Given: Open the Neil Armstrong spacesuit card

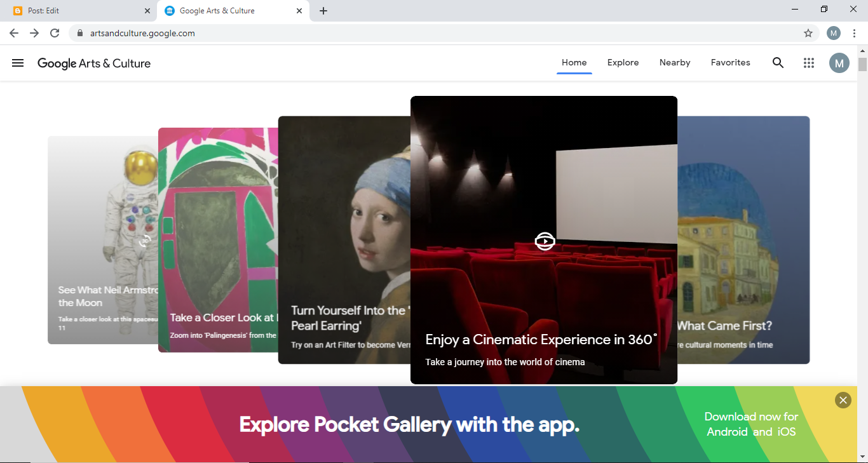Looking at the screenshot, I should pyautogui.click(x=103, y=240).
